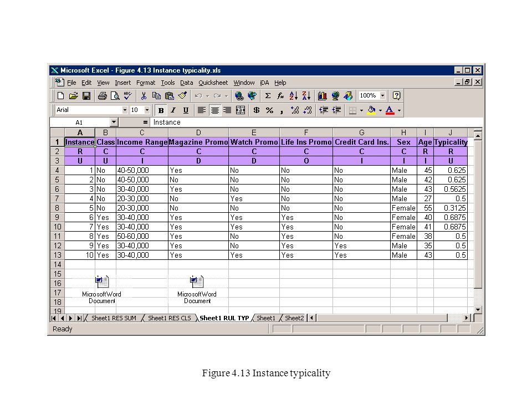Select column D by its header

(198, 132)
